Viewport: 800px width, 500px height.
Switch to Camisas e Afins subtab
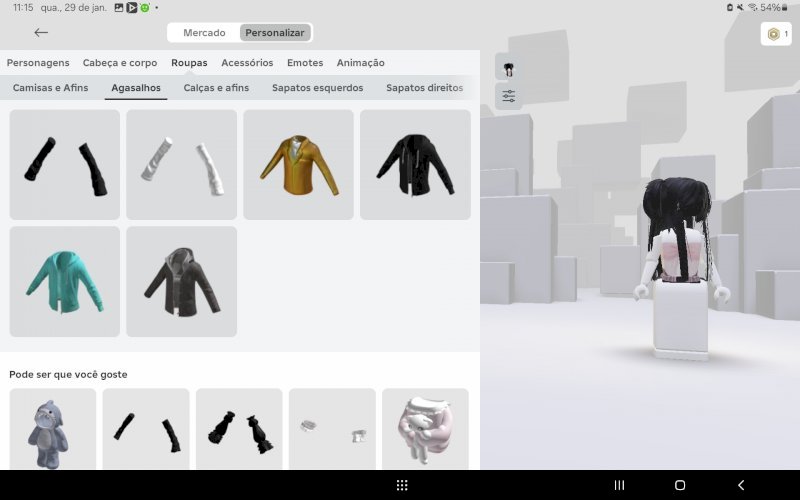click(x=51, y=88)
